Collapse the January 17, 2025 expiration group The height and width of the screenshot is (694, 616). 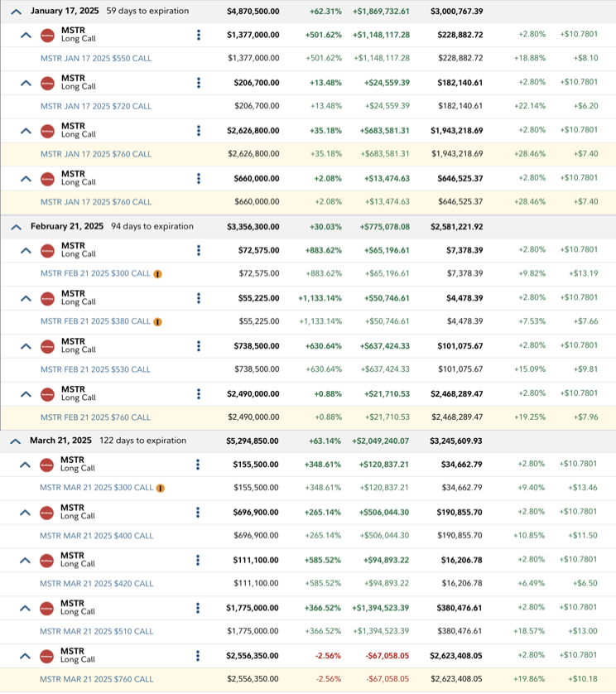click(16, 12)
